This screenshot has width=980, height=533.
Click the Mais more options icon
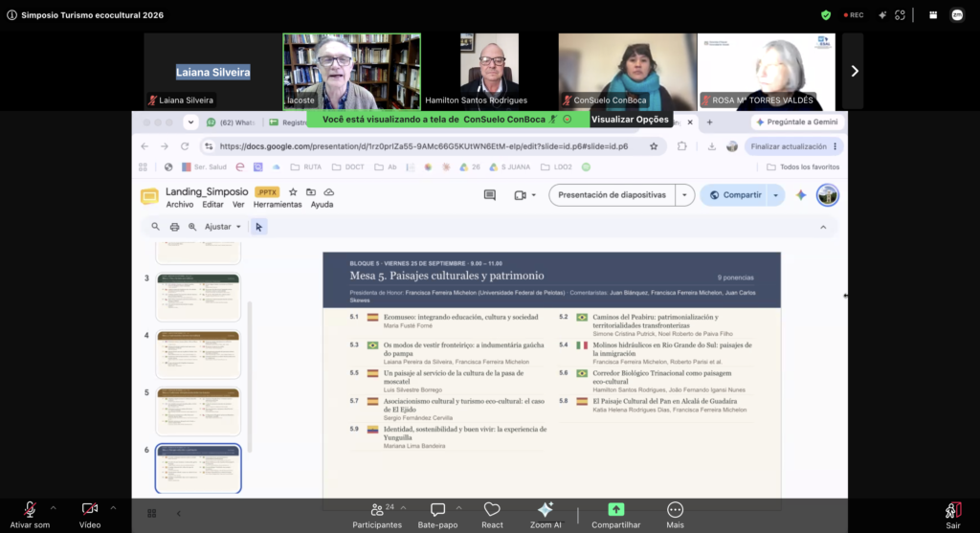675,510
